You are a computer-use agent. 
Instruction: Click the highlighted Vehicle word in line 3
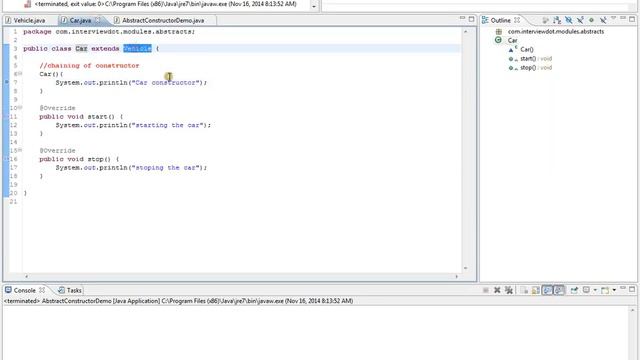pos(137,49)
